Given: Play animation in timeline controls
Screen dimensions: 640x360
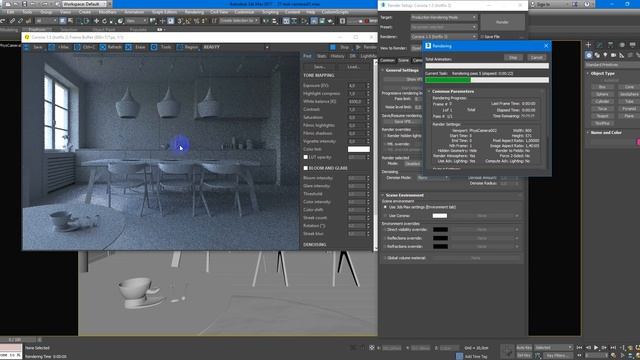Looking at the screenshot, I should (x=596, y=348).
